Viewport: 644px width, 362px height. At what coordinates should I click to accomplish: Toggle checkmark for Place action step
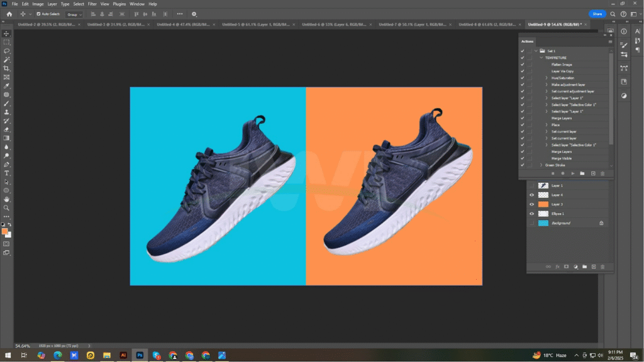coord(523,125)
